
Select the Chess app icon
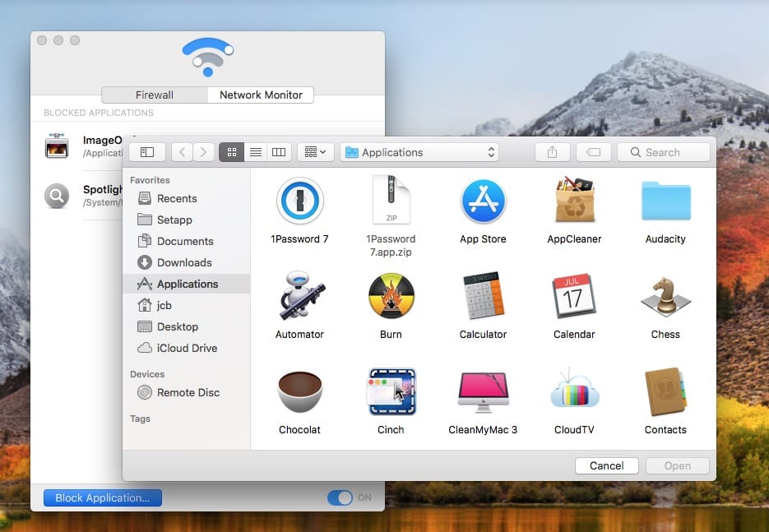point(665,296)
